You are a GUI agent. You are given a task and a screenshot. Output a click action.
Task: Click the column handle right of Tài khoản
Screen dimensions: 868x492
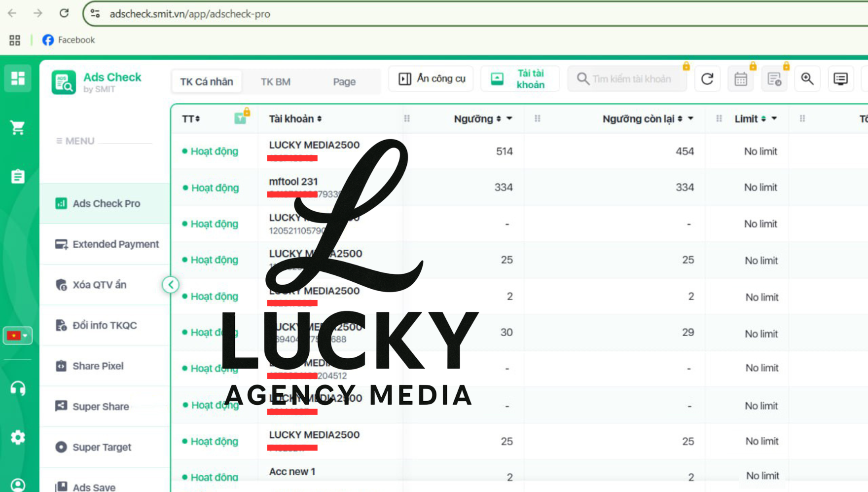click(x=407, y=118)
